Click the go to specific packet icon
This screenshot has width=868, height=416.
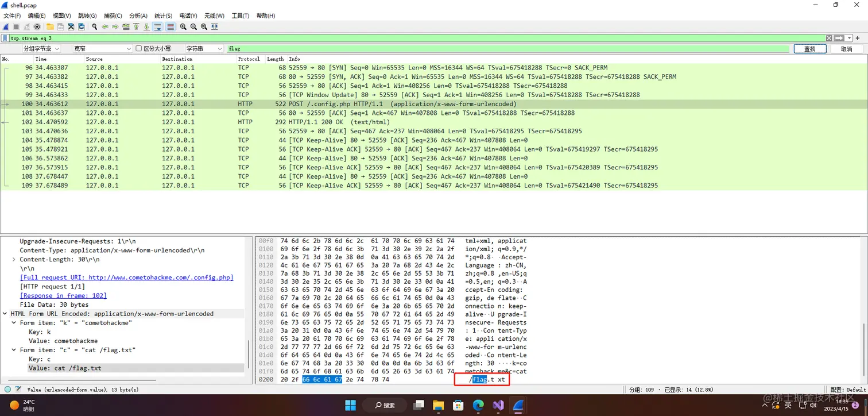[x=126, y=26]
